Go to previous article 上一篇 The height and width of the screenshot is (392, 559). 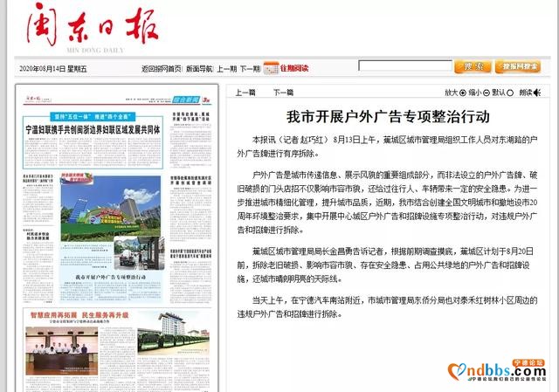245,93
